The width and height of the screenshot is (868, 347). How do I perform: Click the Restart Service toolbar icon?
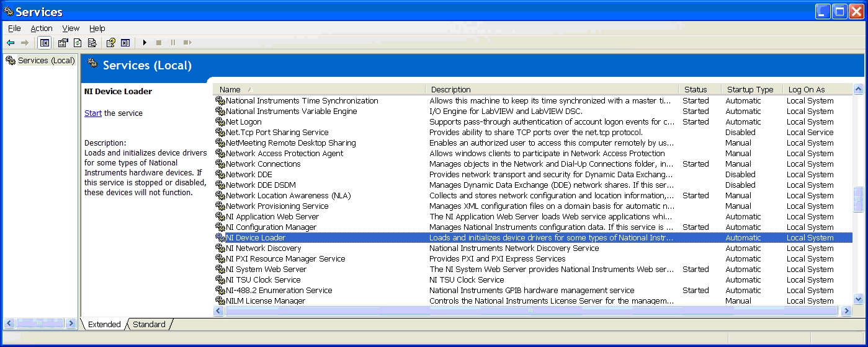[x=187, y=43]
